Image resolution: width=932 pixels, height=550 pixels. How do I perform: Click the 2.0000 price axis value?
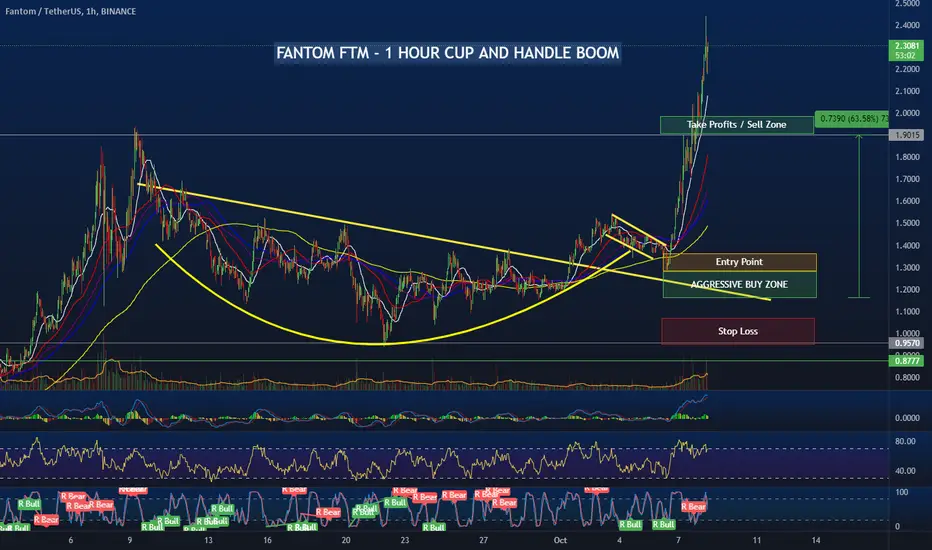[907, 113]
